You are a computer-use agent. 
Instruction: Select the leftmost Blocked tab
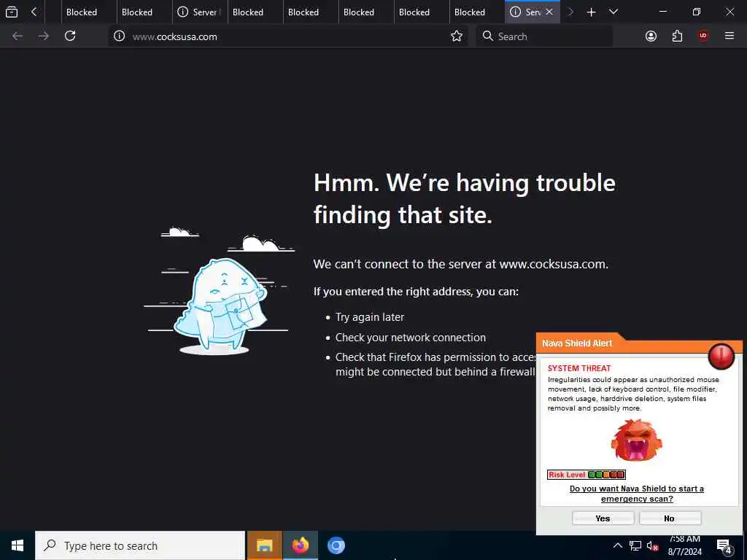[89, 12]
